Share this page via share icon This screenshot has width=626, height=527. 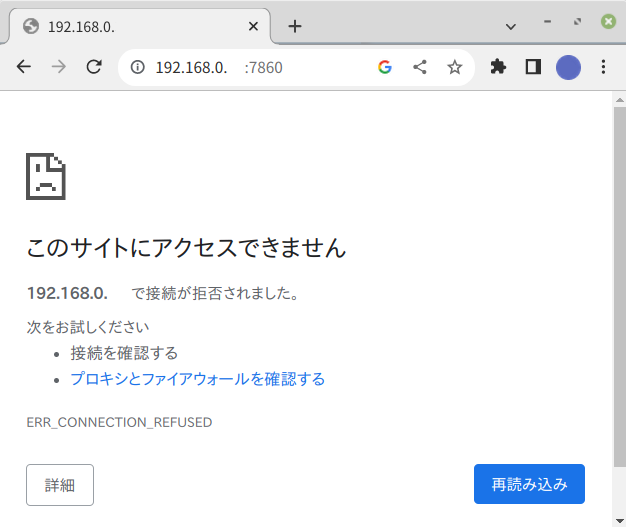point(420,67)
